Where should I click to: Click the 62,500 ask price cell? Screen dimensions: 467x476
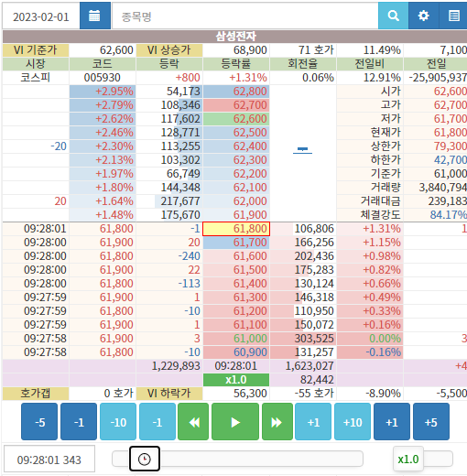pyautogui.click(x=236, y=133)
